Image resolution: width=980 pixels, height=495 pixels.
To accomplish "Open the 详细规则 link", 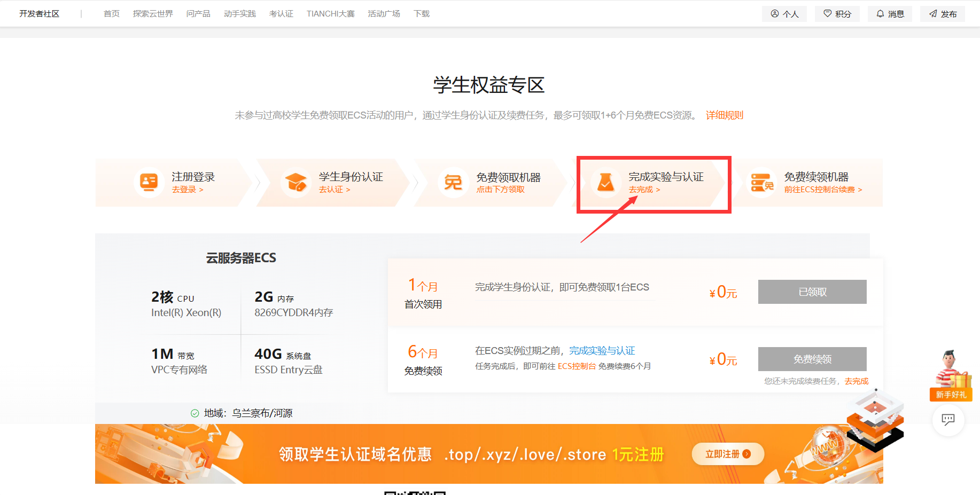I will [725, 115].
